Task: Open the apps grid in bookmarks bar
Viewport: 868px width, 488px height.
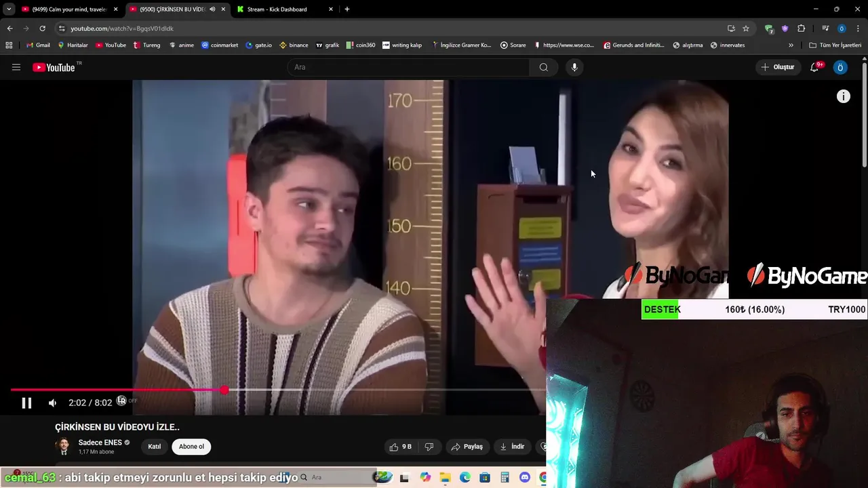Action: coord(9,45)
